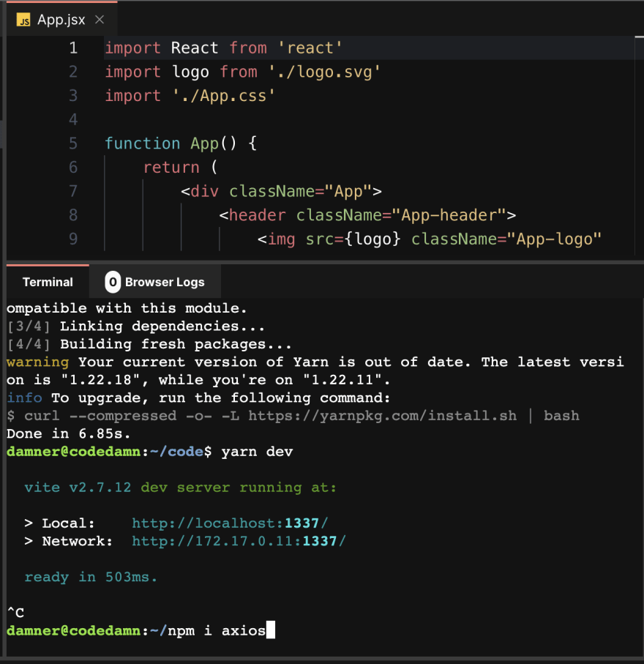
Task: Place cursor on 'react' import string
Action: [310, 48]
